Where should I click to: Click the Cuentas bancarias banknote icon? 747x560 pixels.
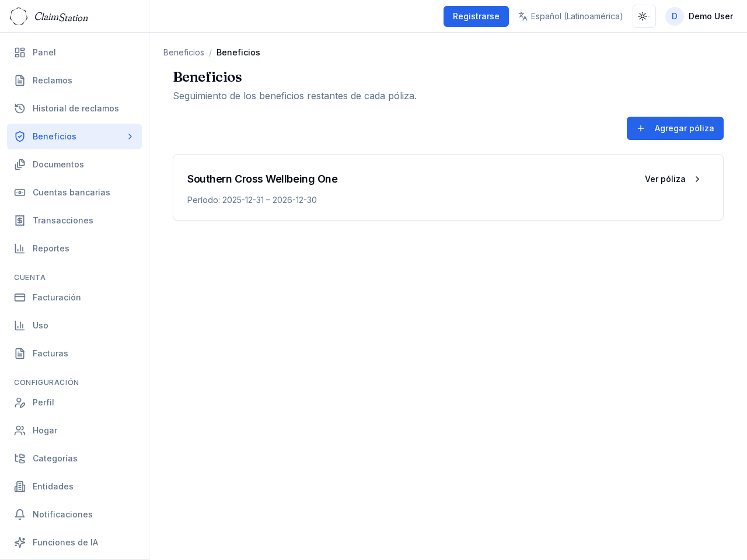pos(20,192)
